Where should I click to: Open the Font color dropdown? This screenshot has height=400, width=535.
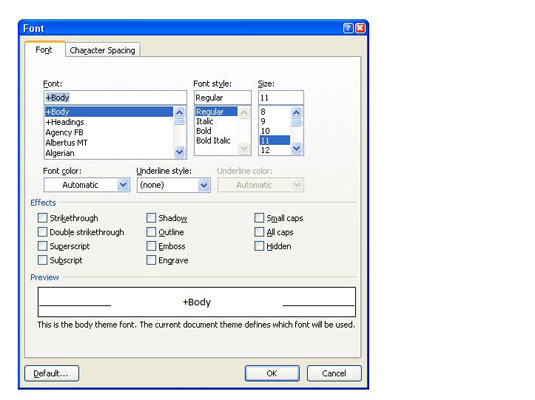[x=123, y=185]
